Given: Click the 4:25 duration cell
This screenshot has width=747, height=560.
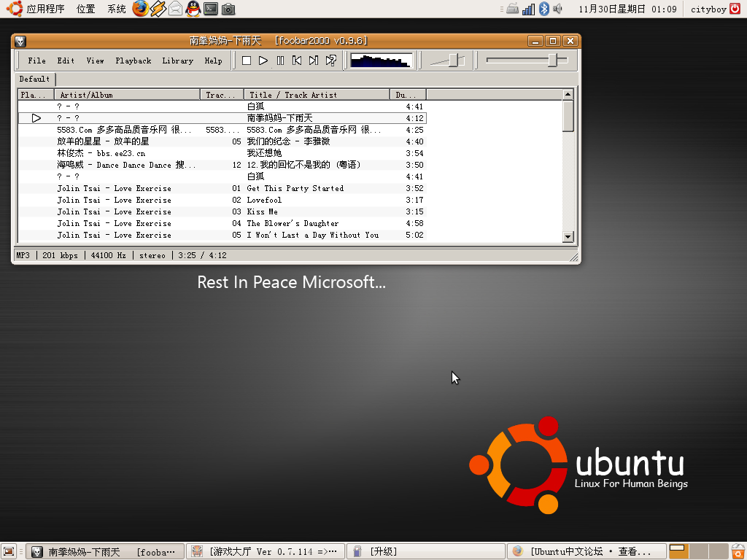Looking at the screenshot, I should coord(414,130).
